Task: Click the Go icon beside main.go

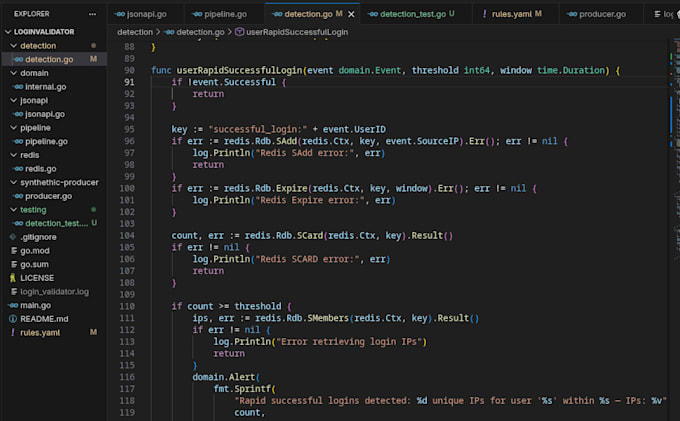Action: pos(13,305)
